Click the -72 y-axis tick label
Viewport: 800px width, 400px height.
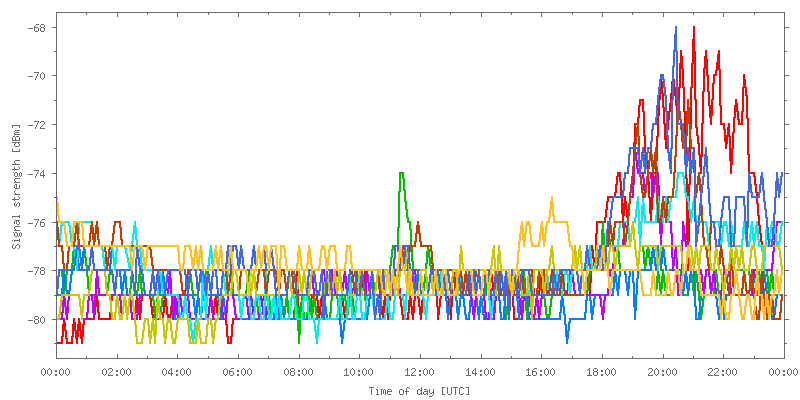coord(38,125)
